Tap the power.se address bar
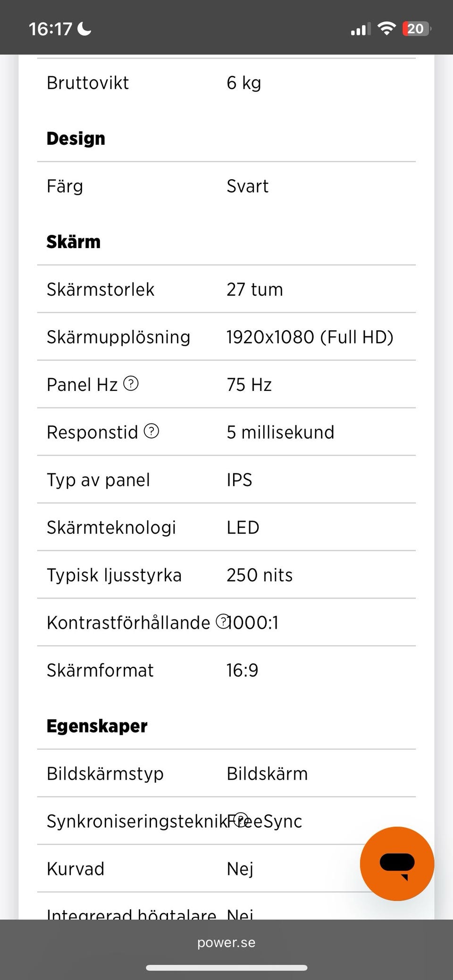 pyautogui.click(x=226, y=942)
